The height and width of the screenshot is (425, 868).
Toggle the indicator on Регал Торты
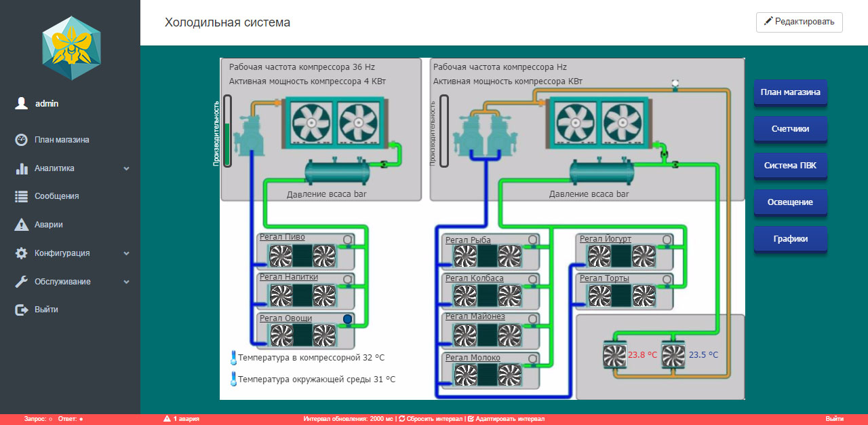click(667, 278)
